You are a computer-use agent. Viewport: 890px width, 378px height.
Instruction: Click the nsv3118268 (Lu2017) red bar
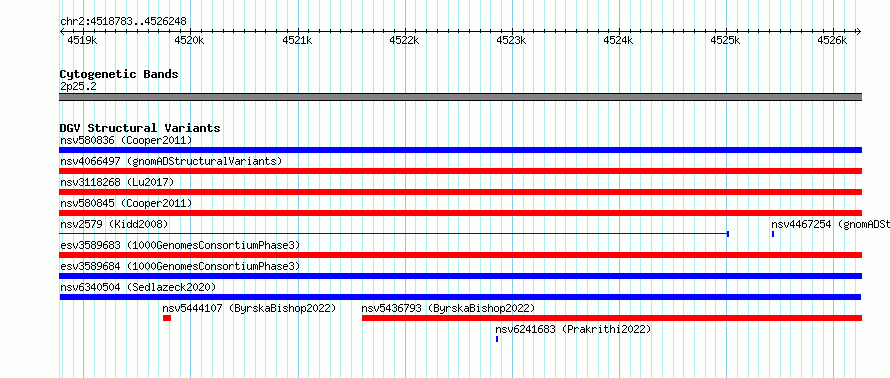tap(460, 192)
